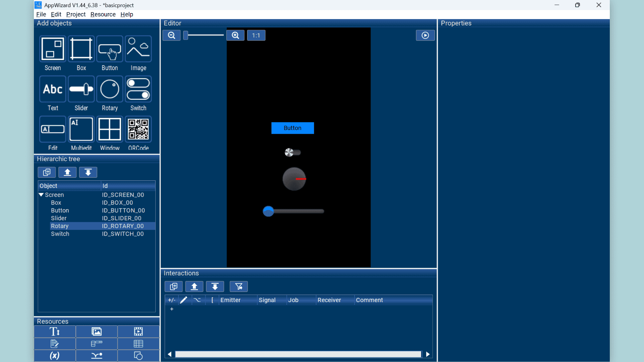Open the variables resource panel
The width and height of the screenshot is (644, 362).
pos(55,356)
